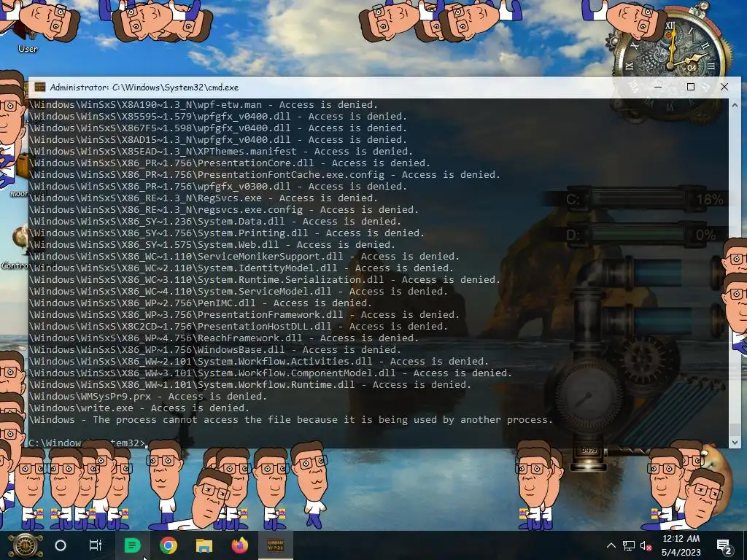Viewport: 747px width, 560px height.
Task: Click 'being used by another process' line
Action: (291, 419)
